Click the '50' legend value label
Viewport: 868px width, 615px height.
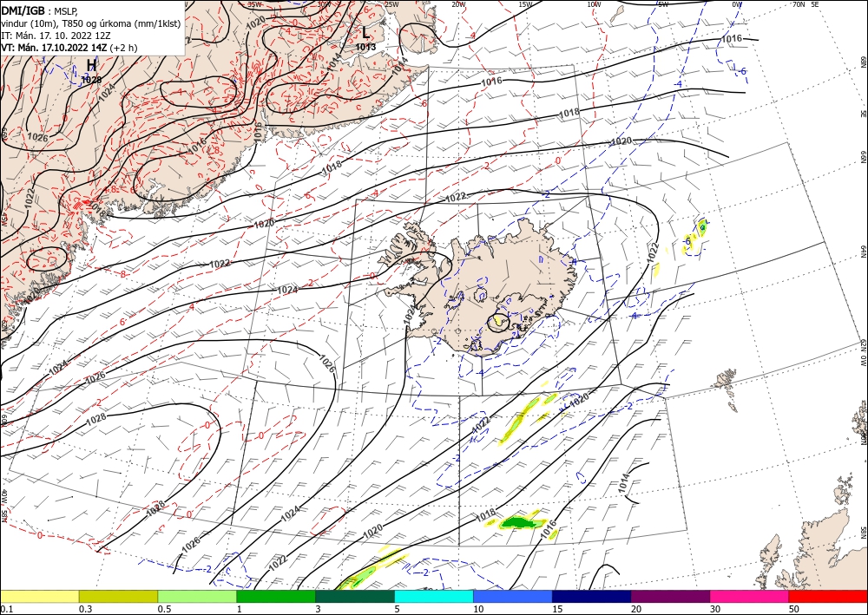793,609
